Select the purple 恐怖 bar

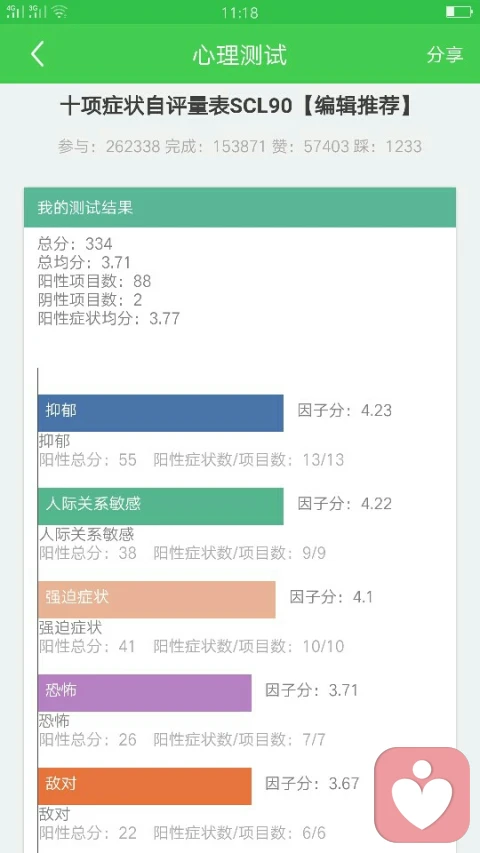click(x=145, y=693)
